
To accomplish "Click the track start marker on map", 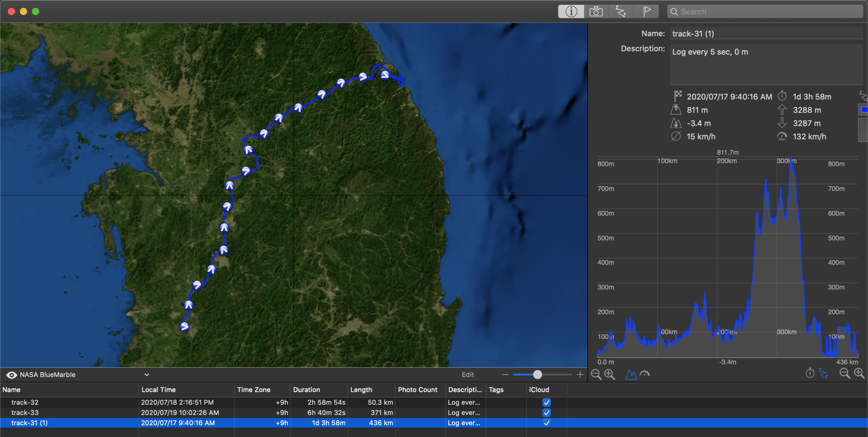I will [184, 327].
